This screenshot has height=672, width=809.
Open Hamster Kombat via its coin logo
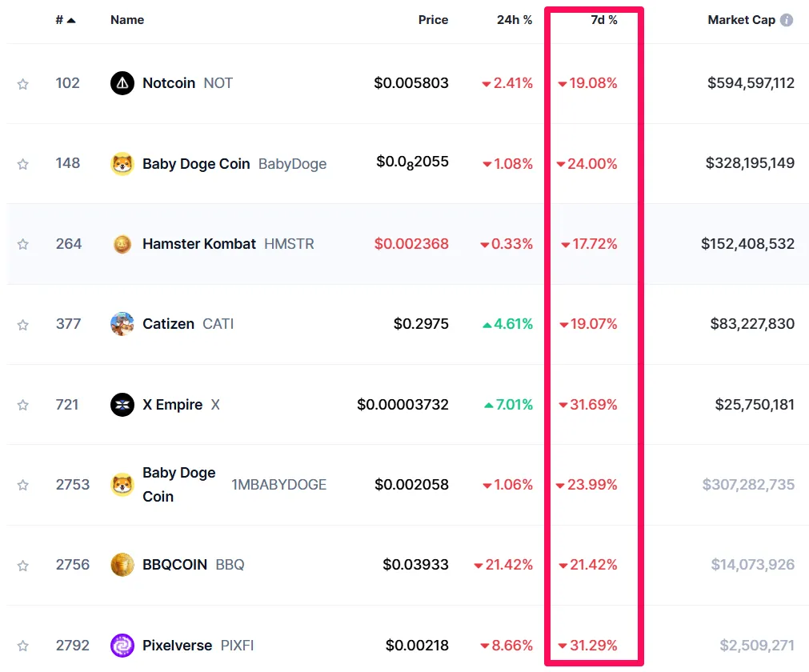click(x=122, y=244)
